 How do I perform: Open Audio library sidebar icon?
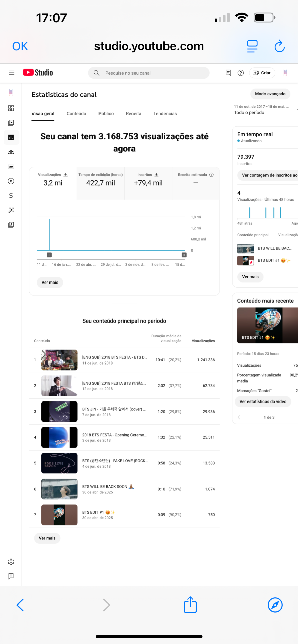(11, 225)
